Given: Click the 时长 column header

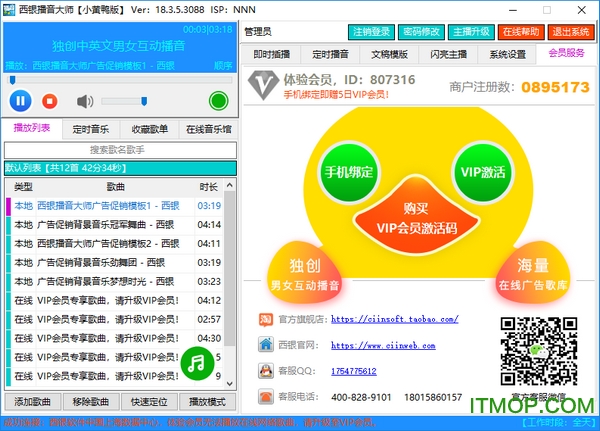Looking at the screenshot, I should pyautogui.click(x=209, y=187).
